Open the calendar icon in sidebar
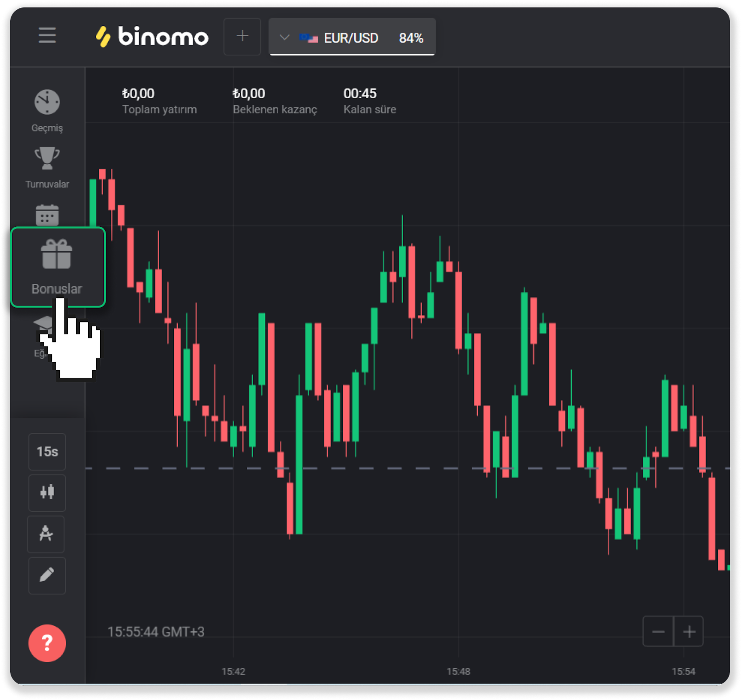 [x=47, y=215]
